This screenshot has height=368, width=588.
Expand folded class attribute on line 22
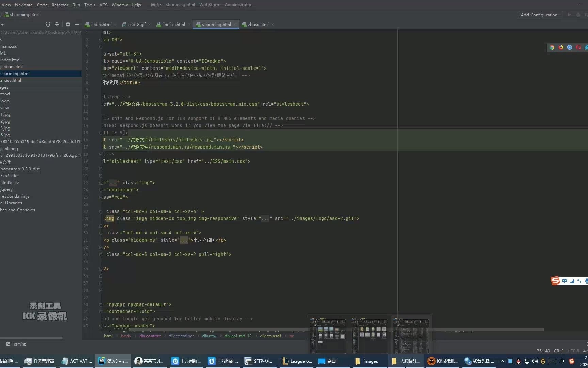click(x=113, y=183)
